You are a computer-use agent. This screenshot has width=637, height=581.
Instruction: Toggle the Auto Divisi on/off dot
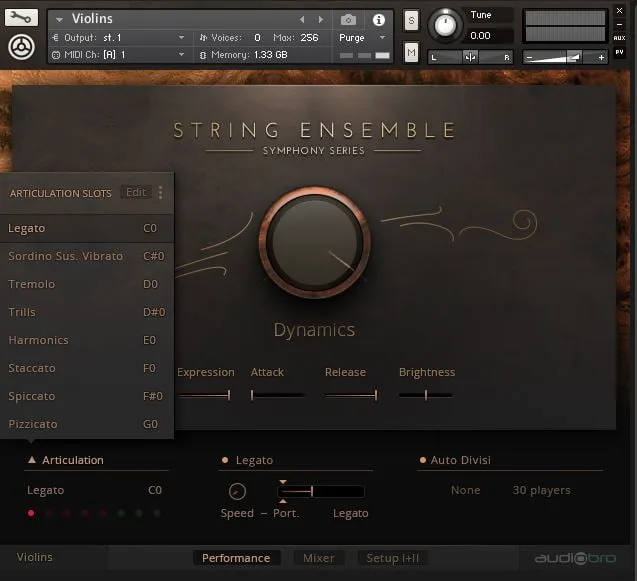click(x=422, y=460)
